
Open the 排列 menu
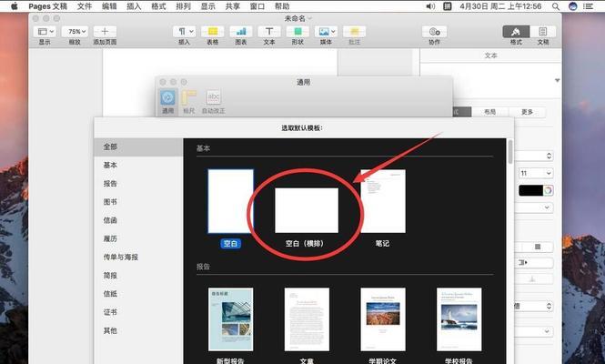click(x=183, y=6)
